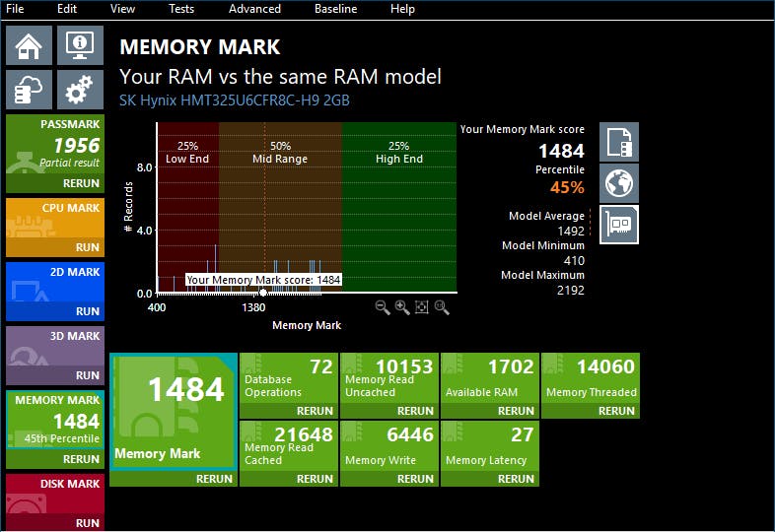Select the CPU MARK tile header

70,208
